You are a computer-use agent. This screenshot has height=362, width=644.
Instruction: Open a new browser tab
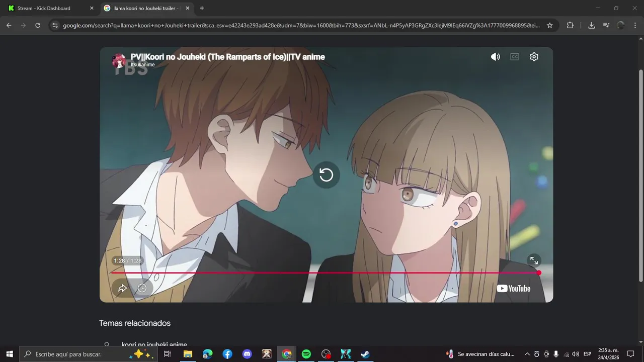[202, 8]
